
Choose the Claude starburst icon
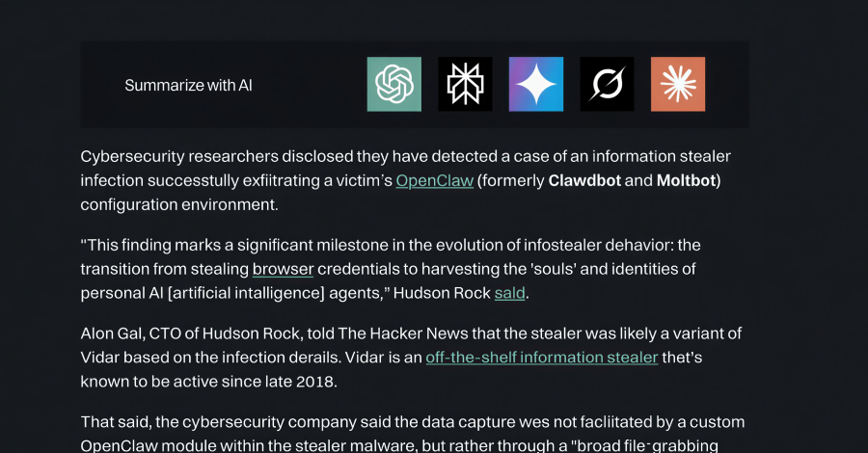(x=678, y=84)
